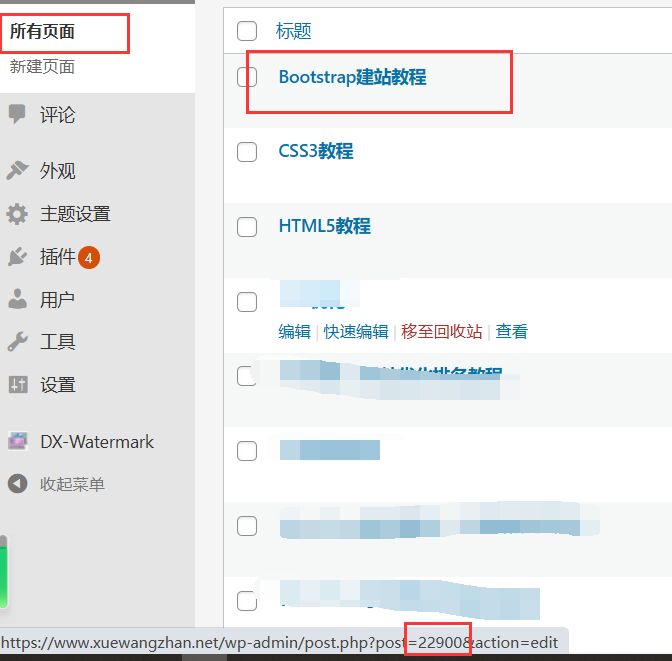Screen dimensions: 672x661
Task: Tick the checkbox for CSS3教程
Action: coord(247,152)
